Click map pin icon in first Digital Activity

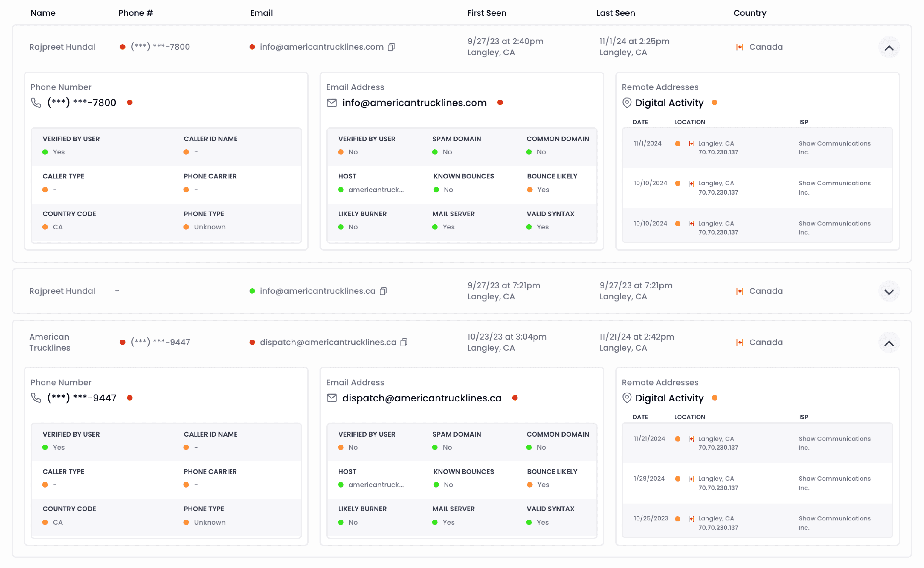(627, 103)
